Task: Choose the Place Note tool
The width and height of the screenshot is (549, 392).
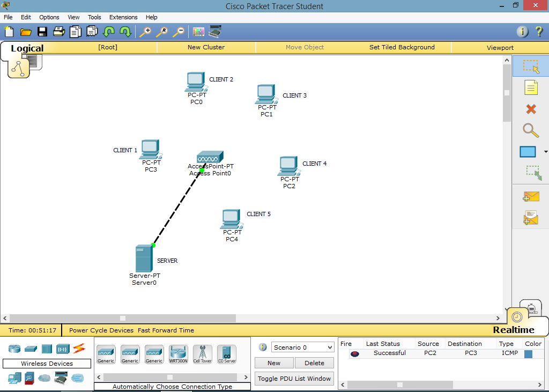Action: 531,87
